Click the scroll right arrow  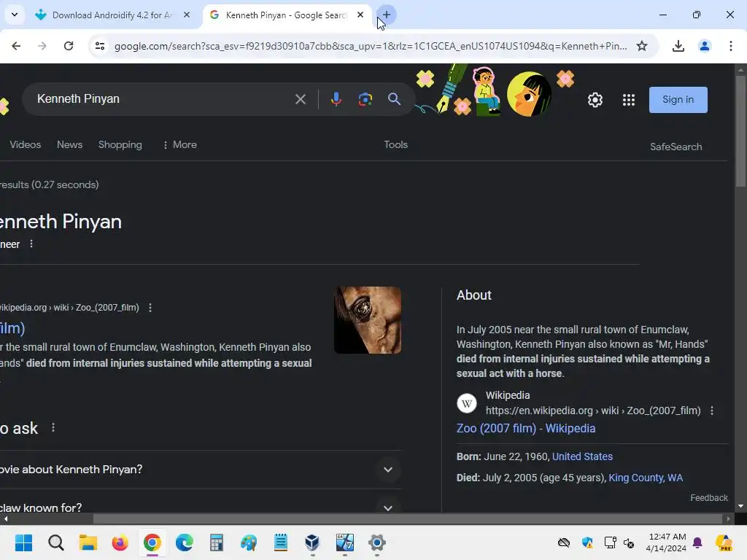click(728, 518)
